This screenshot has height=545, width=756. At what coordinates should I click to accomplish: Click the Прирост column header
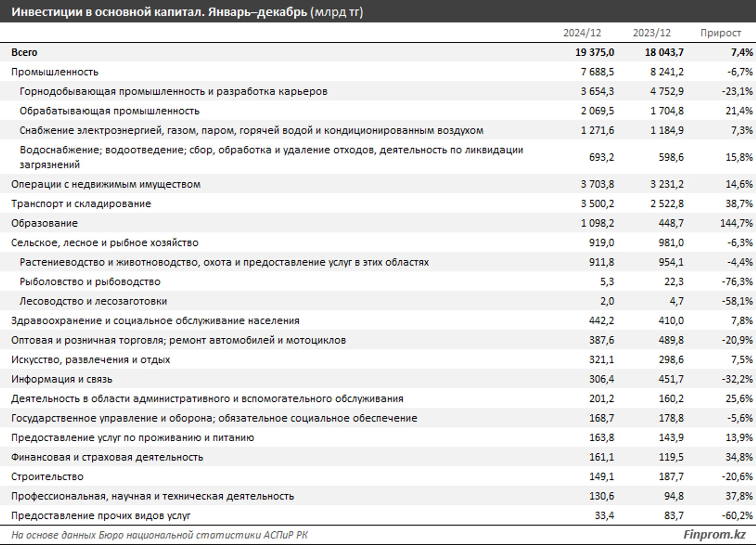(720, 33)
